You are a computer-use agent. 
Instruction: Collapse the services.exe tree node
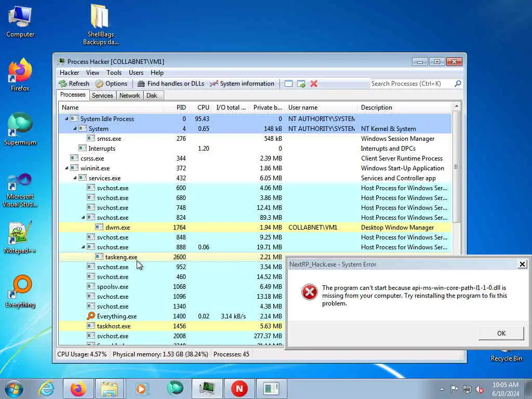(x=75, y=178)
